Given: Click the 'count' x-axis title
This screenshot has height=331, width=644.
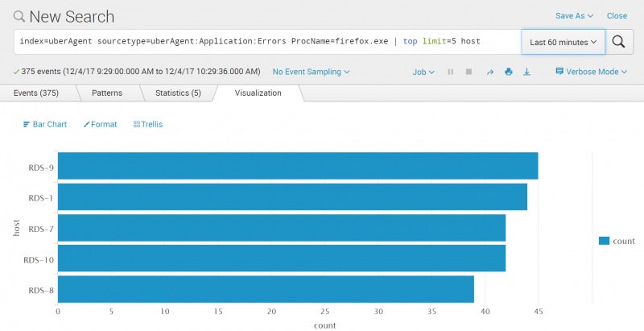Looking at the screenshot, I should [325, 325].
